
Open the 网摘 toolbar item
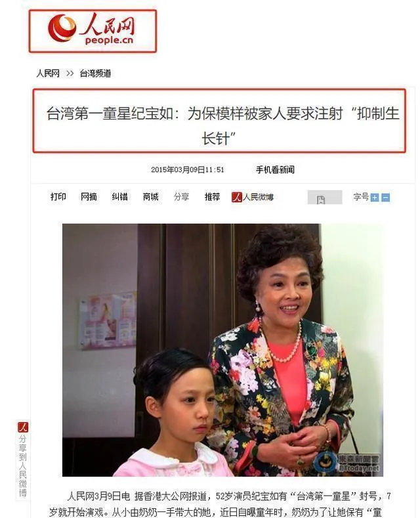(x=89, y=197)
